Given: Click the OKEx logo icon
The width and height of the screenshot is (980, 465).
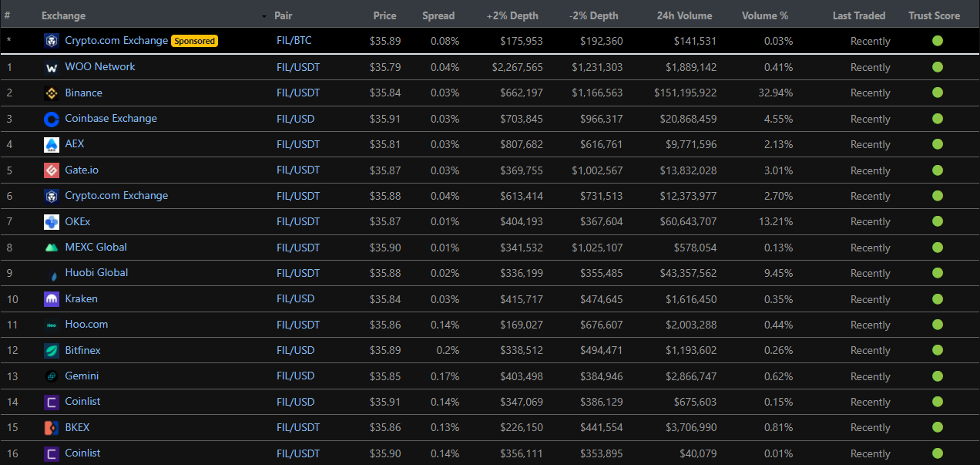Looking at the screenshot, I should [52, 222].
